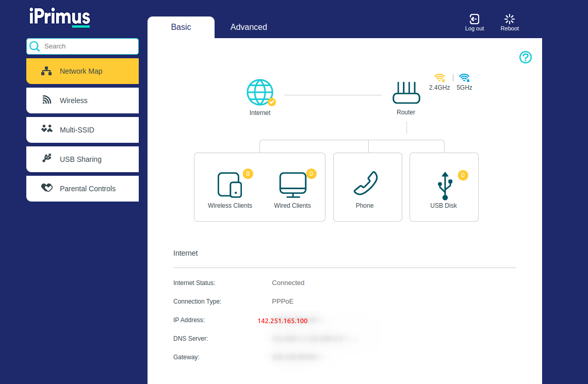Select the USB Disk icon
Image resolution: width=588 pixels, height=384 pixels.
pyautogui.click(x=445, y=186)
